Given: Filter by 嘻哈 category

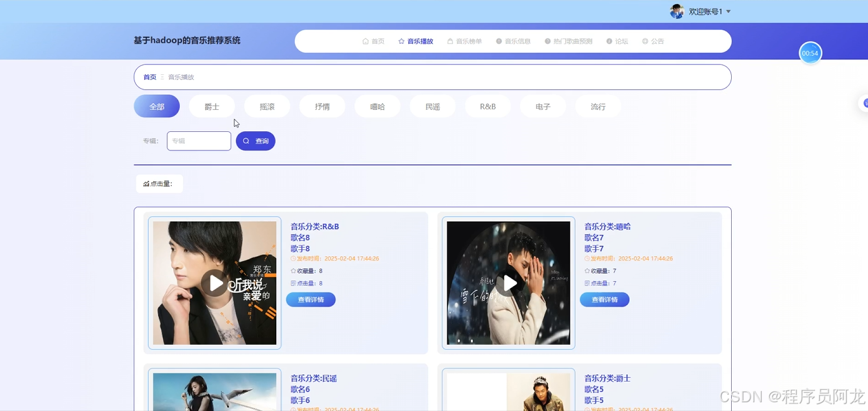Looking at the screenshot, I should [377, 106].
